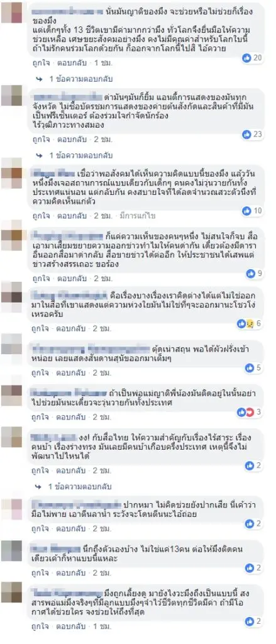Like the ปากหมา comment via ถูกใจ
The width and height of the screenshot is (276, 644).
tap(40, 528)
